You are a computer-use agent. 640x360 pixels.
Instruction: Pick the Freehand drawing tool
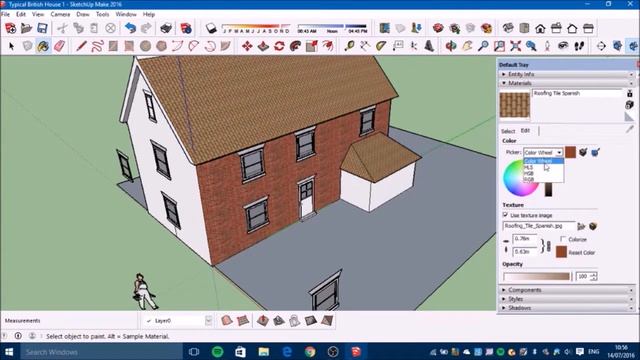tap(97, 46)
